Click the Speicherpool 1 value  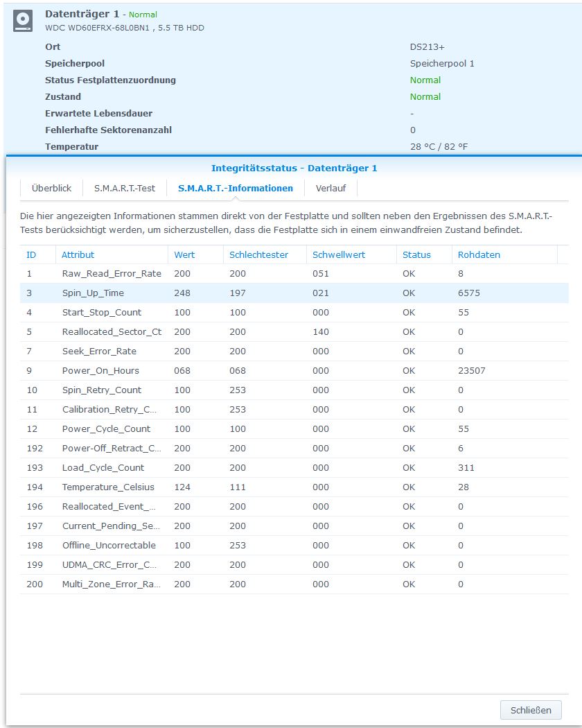tap(442, 64)
